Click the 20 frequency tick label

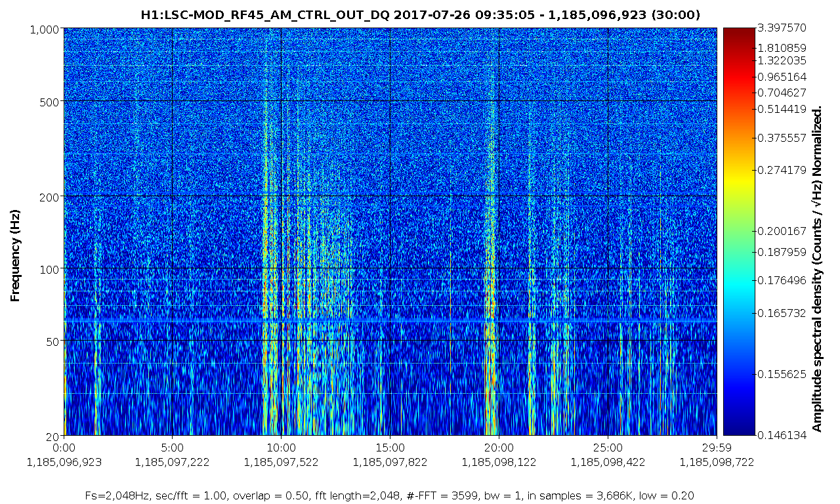click(52, 436)
